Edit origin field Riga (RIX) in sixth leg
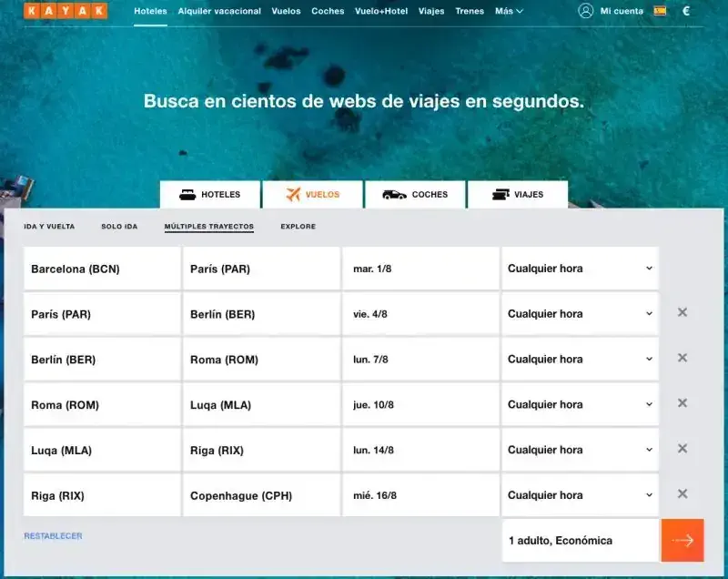Viewport: 728px width, 579px height. point(102,495)
